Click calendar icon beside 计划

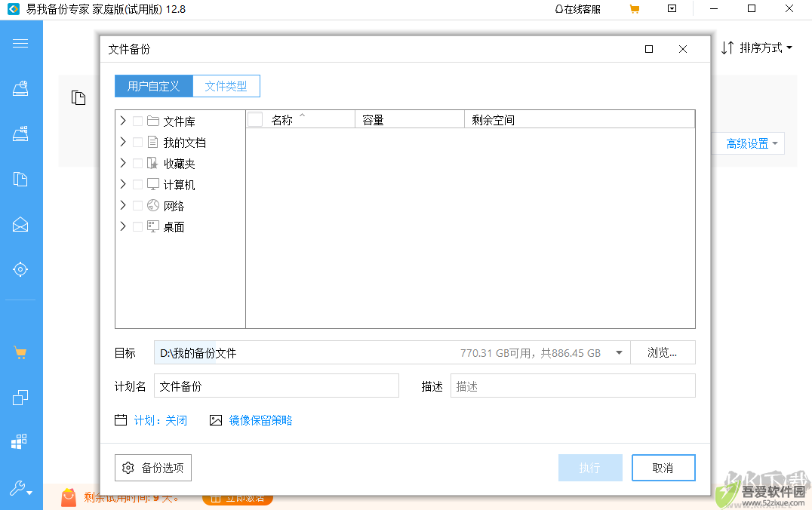tap(121, 420)
